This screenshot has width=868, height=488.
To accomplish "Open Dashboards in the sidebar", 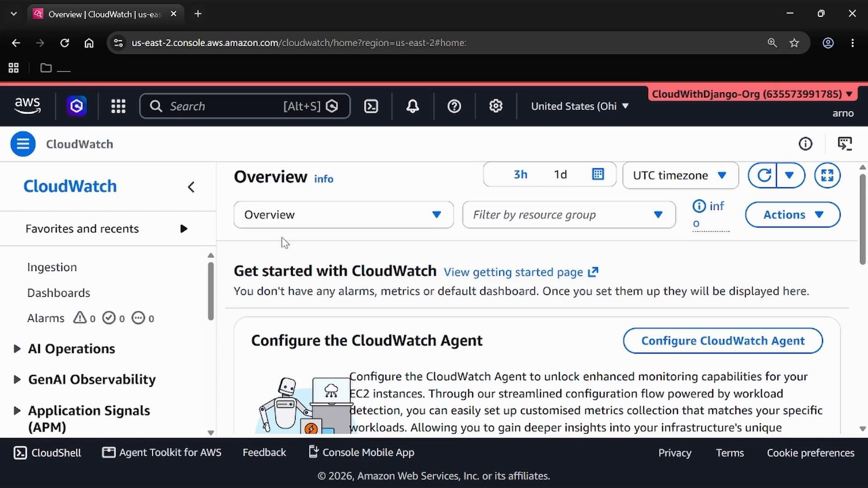I will tap(59, 293).
